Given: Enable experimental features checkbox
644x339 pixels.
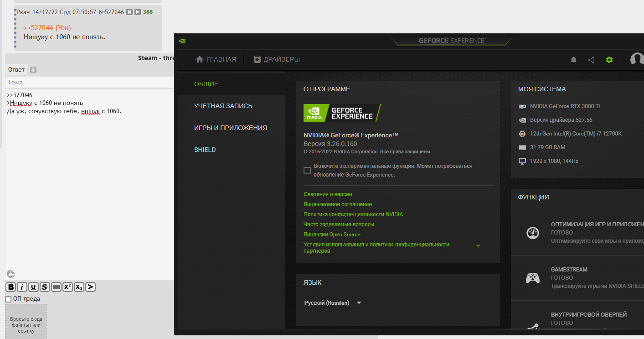Looking at the screenshot, I should pos(307,171).
